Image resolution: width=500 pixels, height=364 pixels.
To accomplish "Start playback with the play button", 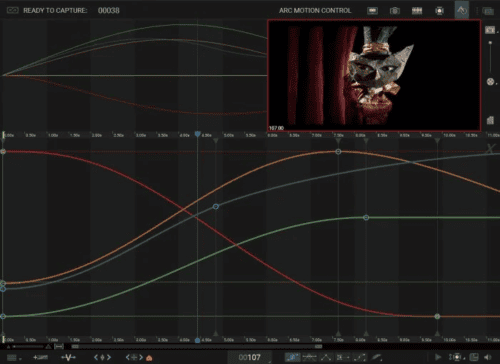I will click(x=438, y=357).
